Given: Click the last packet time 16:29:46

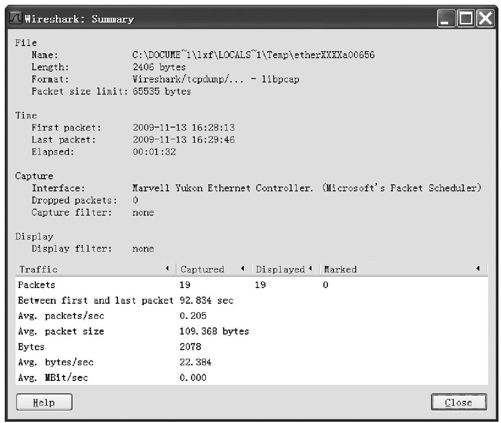Looking at the screenshot, I should 184,140.
